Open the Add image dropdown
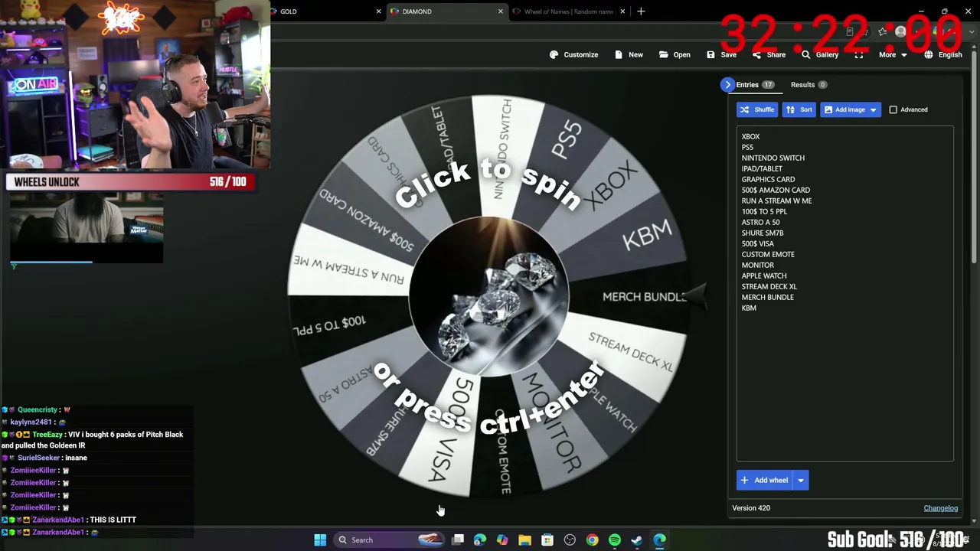The image size is (980, 551). point(851,109)
